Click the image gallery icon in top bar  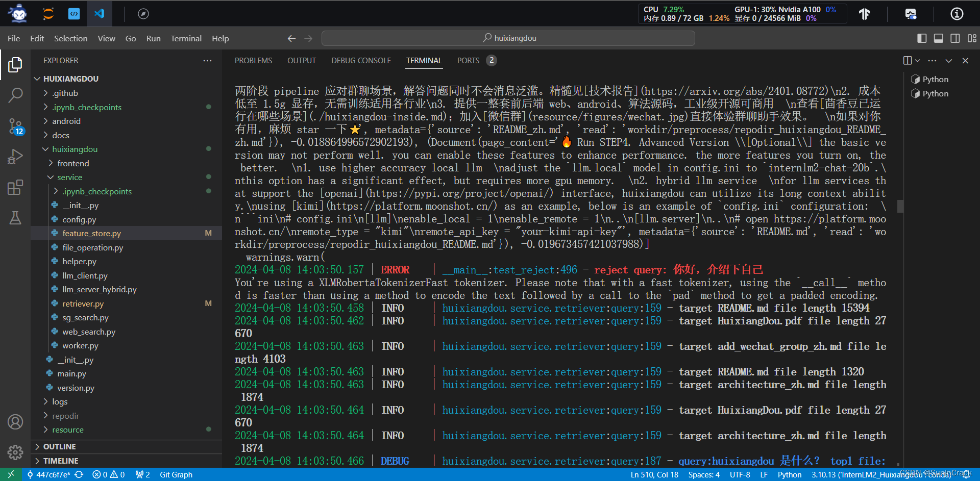[911, 14]
